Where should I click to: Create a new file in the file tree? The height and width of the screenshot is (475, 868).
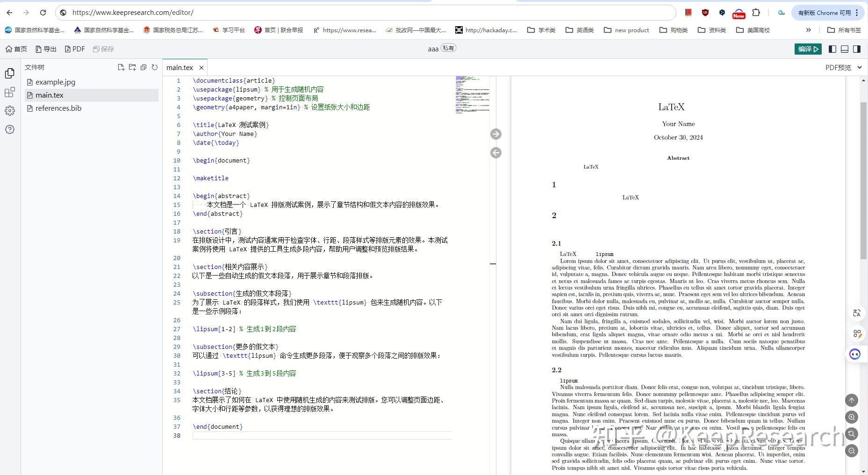coord(121,67)
